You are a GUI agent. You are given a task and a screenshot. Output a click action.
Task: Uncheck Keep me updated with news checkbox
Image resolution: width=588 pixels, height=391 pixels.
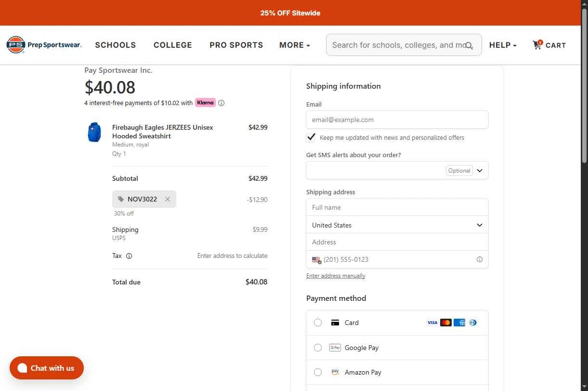coord(311,137)
